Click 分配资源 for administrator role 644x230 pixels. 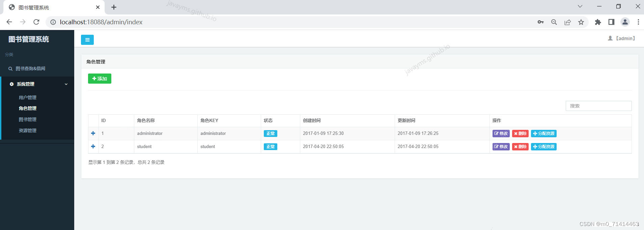pos(544,134)
